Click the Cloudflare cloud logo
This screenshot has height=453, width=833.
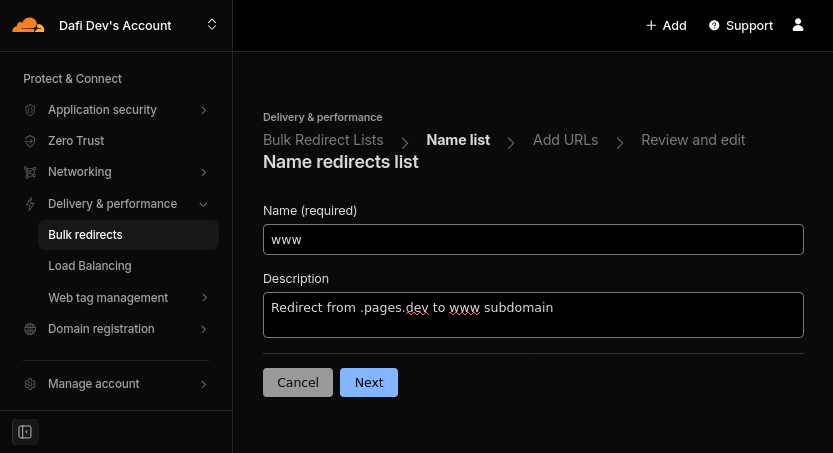(x=28, y=25)
